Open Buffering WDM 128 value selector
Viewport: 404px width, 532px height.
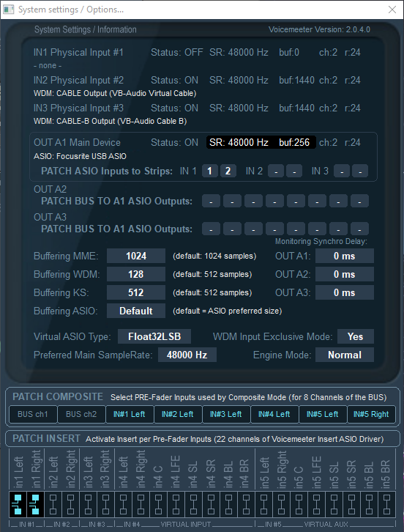point(136,274)
